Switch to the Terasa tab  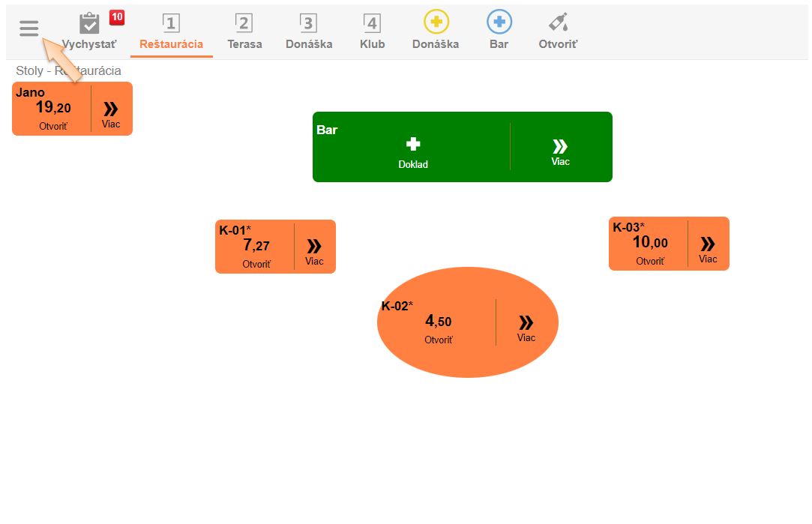[x=244, y=31]
